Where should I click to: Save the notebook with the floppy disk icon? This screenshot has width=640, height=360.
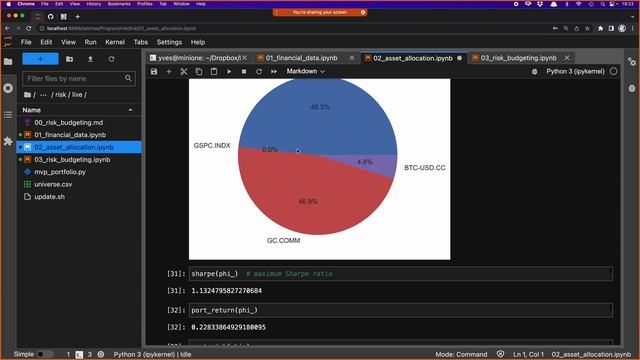coord(154,71)
